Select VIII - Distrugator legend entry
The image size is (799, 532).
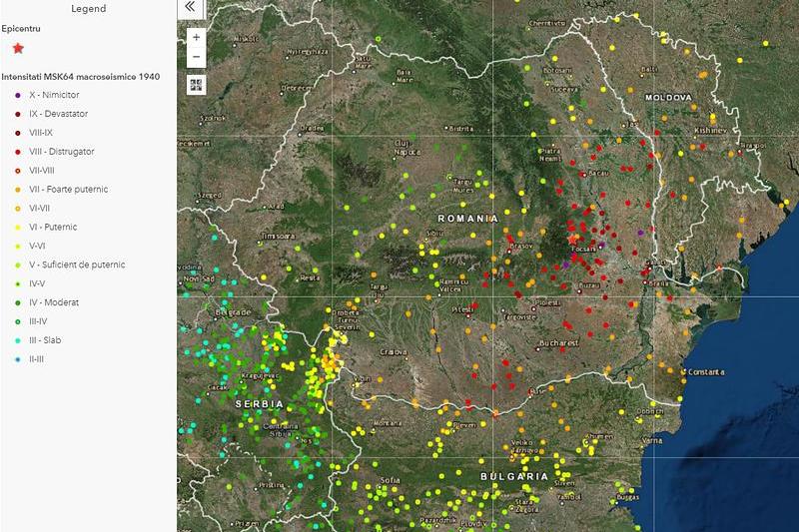62,152
